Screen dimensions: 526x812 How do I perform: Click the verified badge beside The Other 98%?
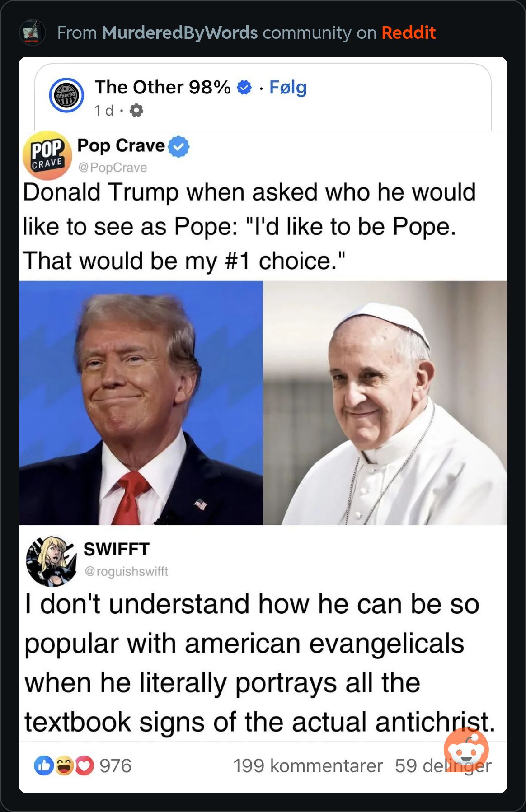(244, 87)
